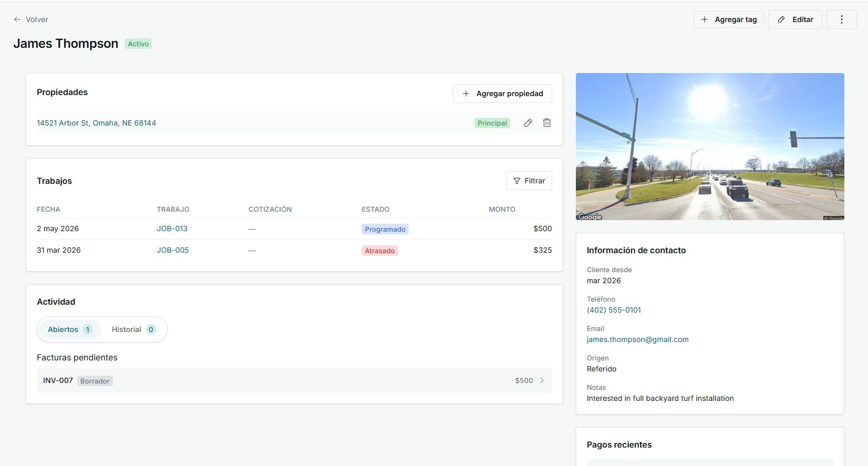Screen dimensions: 868x466
Task: Click the Activo status badge
Action: pos(138,44)
